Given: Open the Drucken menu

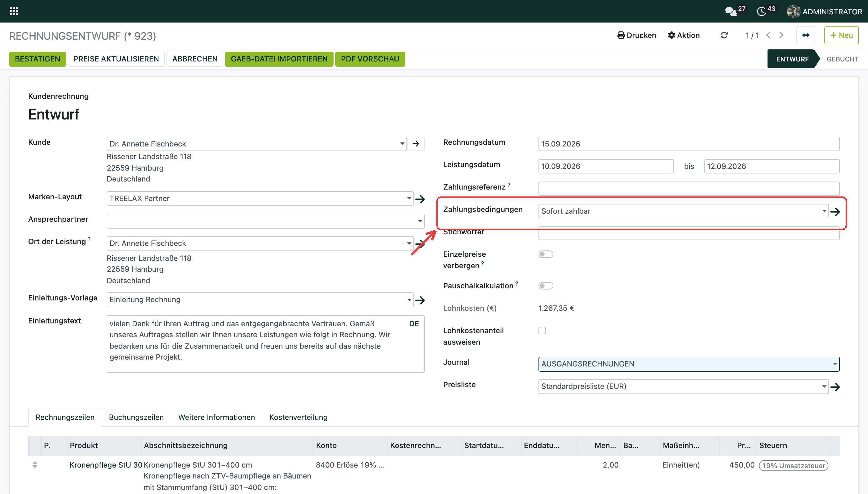Looking at the screenshot, I should tap(637, 35).
